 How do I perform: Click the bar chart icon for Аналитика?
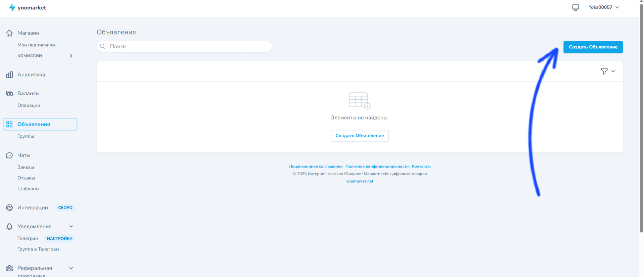coord(9,75)
